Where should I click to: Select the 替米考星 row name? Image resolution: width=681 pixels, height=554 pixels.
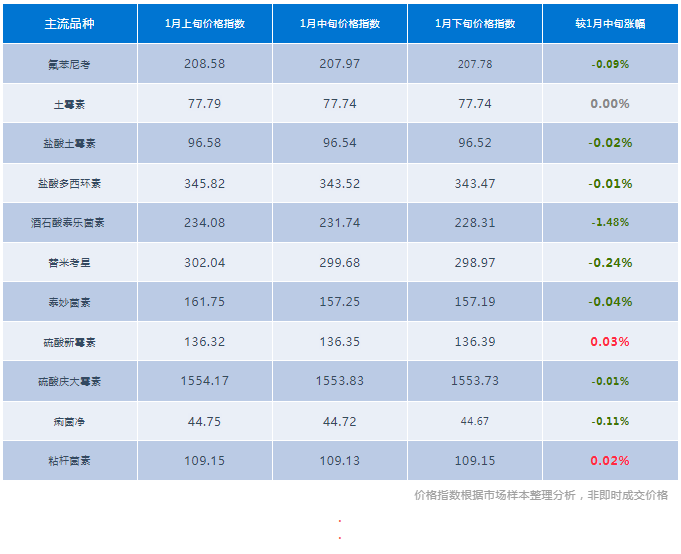point(69,263)
